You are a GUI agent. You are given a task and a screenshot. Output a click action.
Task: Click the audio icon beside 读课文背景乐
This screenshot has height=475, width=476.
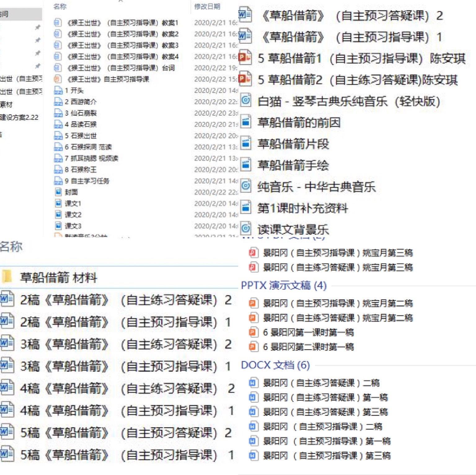[x=245, y=229]
